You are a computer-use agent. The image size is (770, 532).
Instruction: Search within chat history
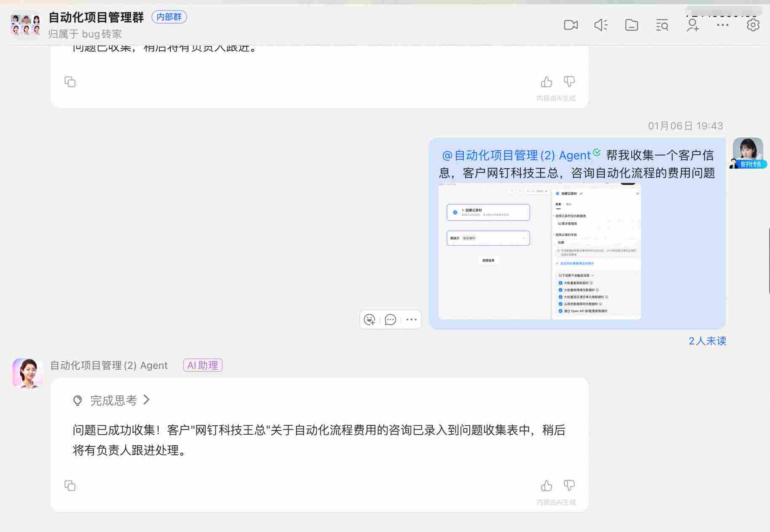click(662, 25)
